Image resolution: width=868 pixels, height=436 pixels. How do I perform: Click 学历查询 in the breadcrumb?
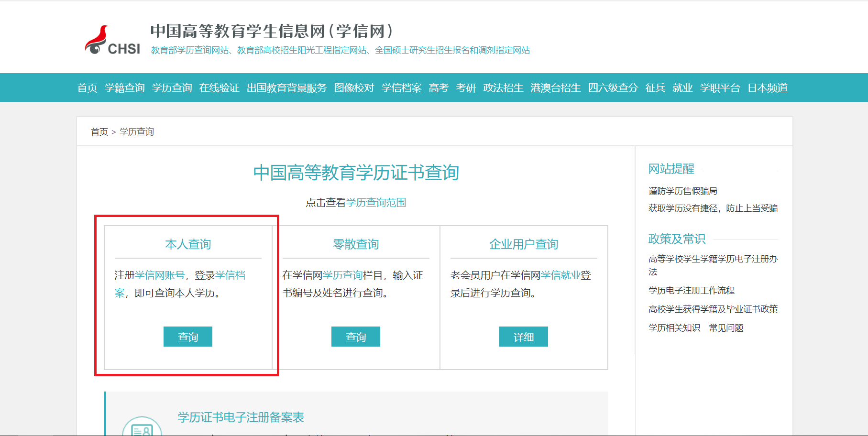click(x=137, y=132)
